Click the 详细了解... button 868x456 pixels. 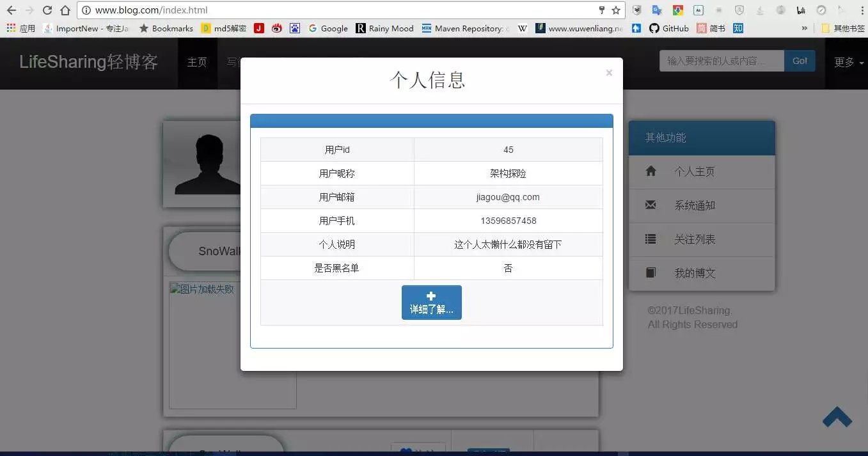point(432,303)
